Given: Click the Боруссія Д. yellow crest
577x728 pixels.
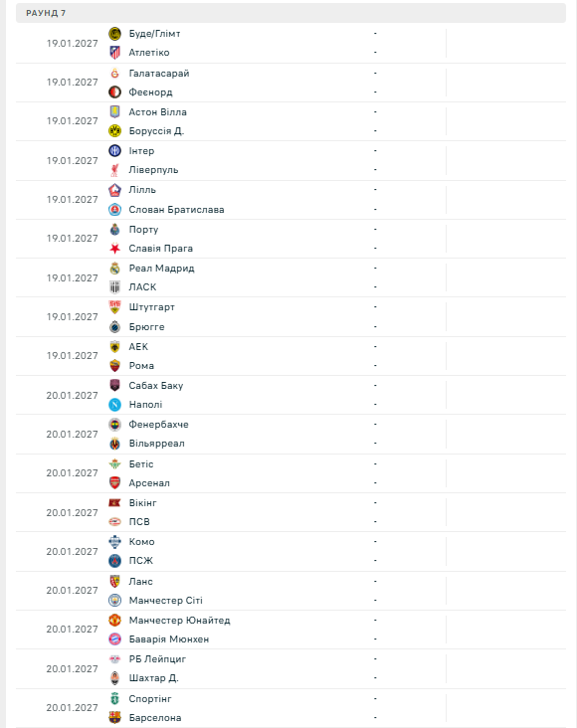Looking at the screenshot, I should pyautogui.click(x=114, y=131).
